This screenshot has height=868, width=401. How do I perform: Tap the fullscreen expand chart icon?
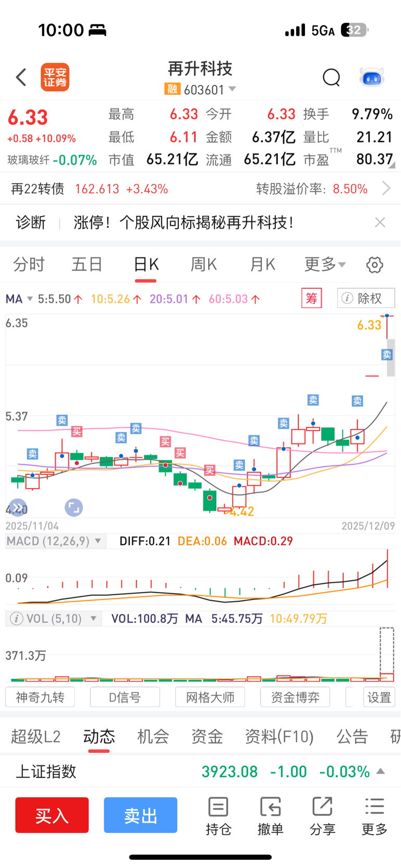click(x=74, y=507)
